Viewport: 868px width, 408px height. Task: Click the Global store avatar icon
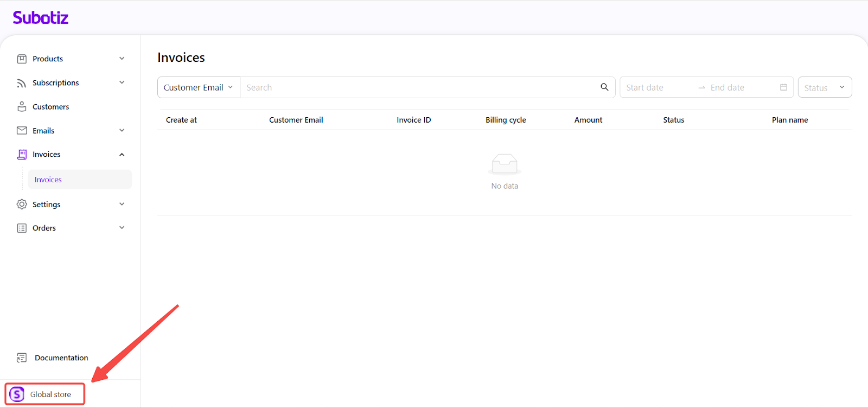click(17, 394)
